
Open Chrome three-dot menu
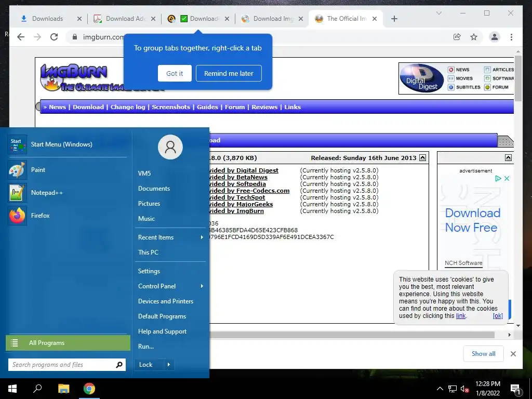click(511, 37)
